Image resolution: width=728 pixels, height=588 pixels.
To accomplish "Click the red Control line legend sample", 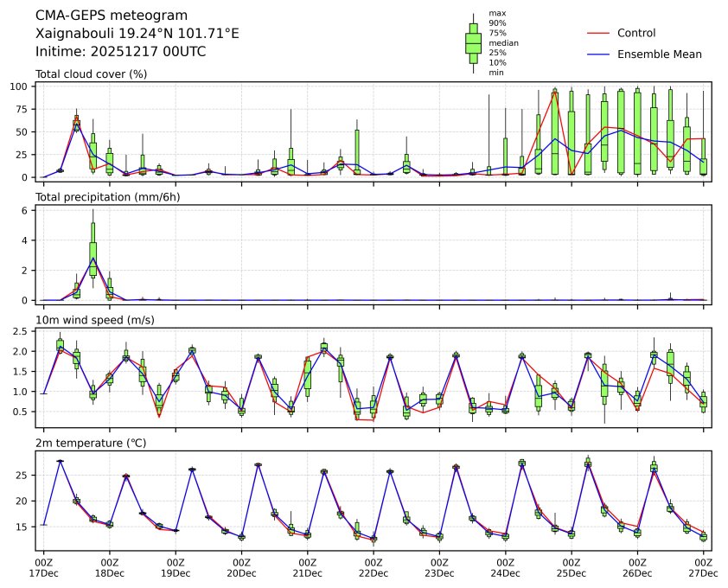I will (598, 33).
